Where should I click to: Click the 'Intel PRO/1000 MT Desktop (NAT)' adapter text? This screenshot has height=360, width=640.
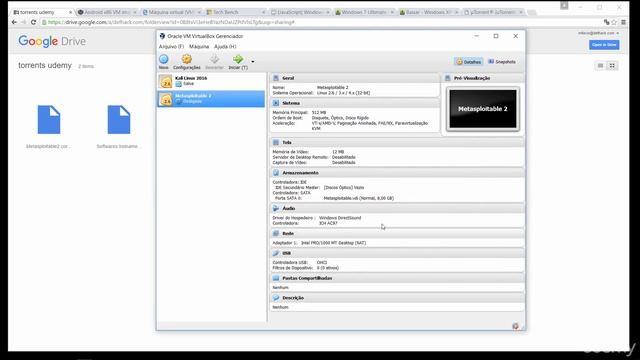(333, 243)
